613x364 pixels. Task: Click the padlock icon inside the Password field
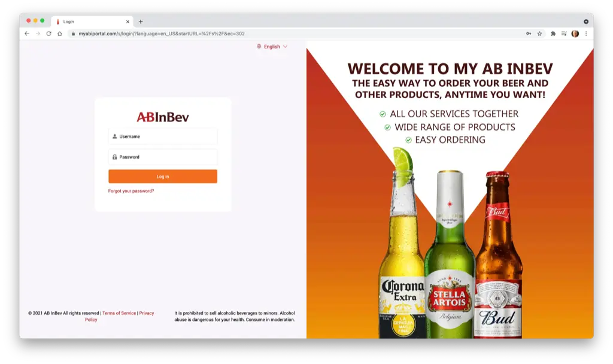pos(114,156)
